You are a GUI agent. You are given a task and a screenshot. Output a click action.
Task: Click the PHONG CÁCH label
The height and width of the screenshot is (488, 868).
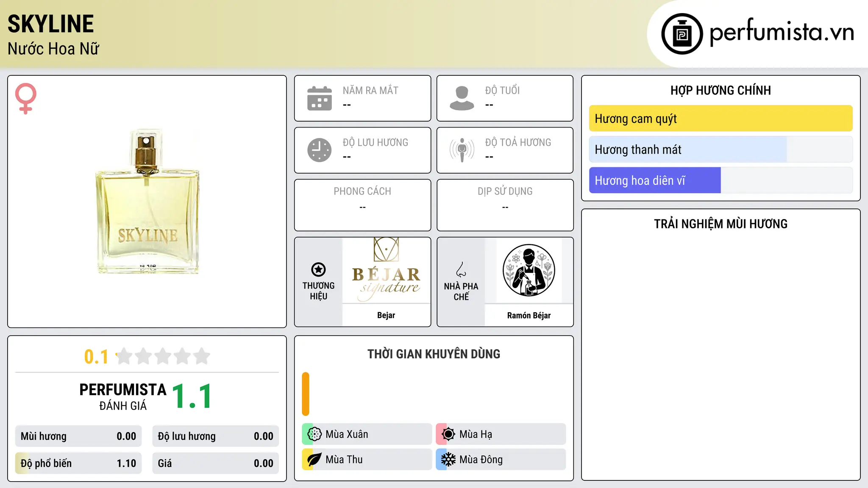point(362,191)
